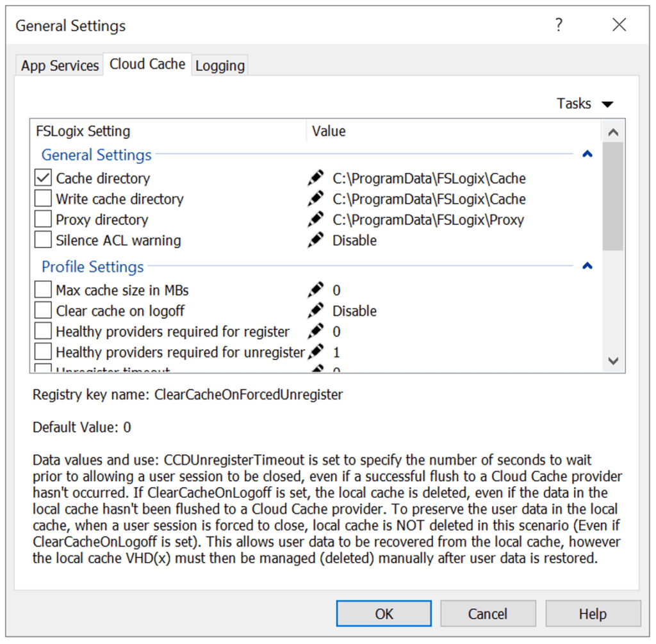
Task: Click the OK button
Action: click(x=383, y=613)
